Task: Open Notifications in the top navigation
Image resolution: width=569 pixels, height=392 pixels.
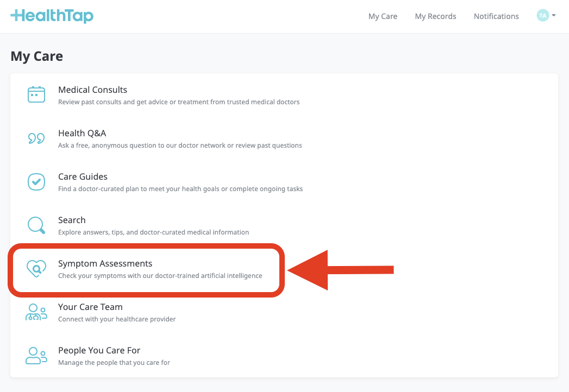Action: point(496,16)
